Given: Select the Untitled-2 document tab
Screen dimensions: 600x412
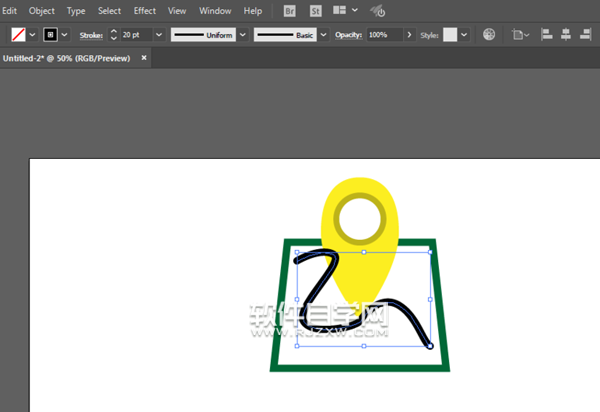Looking at the screenshot, I should (x=66, y=58).
